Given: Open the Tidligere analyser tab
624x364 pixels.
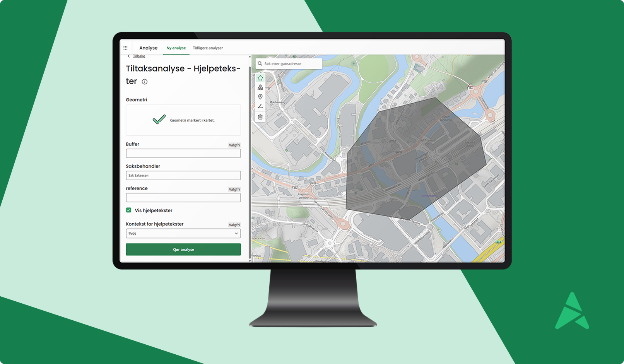Looking at the screenshot, I should click(208, 48).
